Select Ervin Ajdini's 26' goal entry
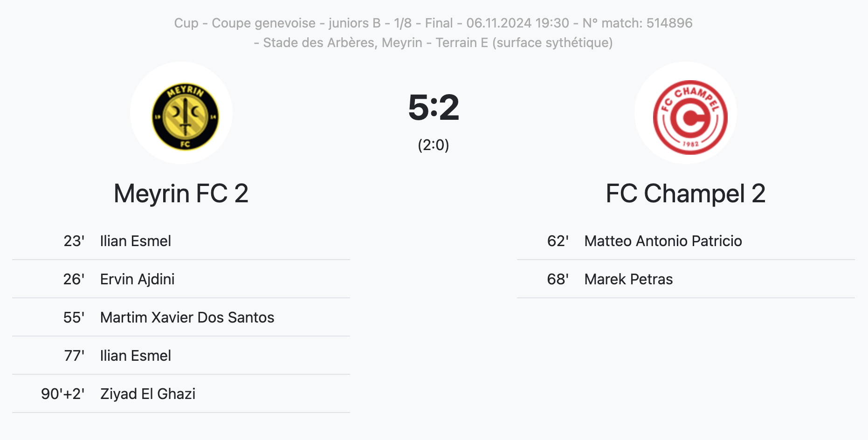 pyautogui.click(x=137, y=279)
